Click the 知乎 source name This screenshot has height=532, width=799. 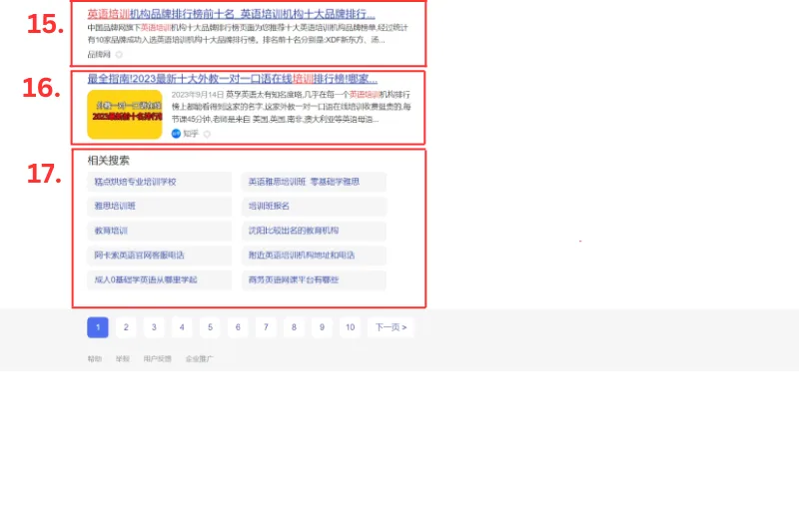191,134
